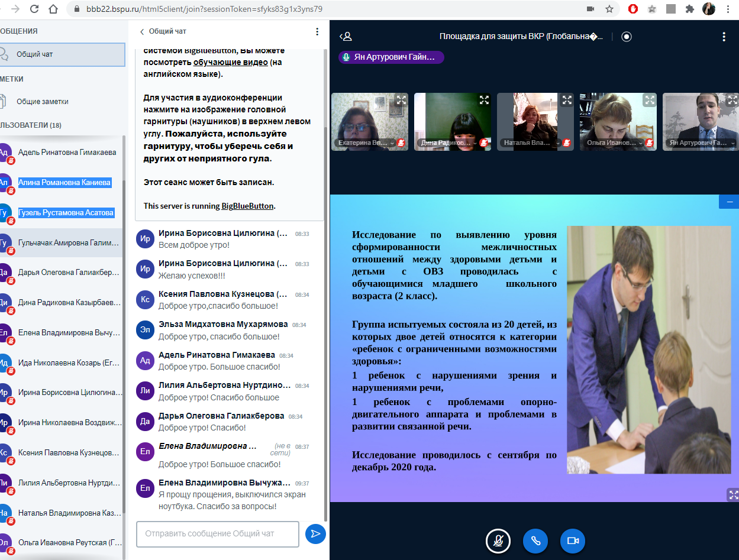Unmute the microphone

[498, 540]
